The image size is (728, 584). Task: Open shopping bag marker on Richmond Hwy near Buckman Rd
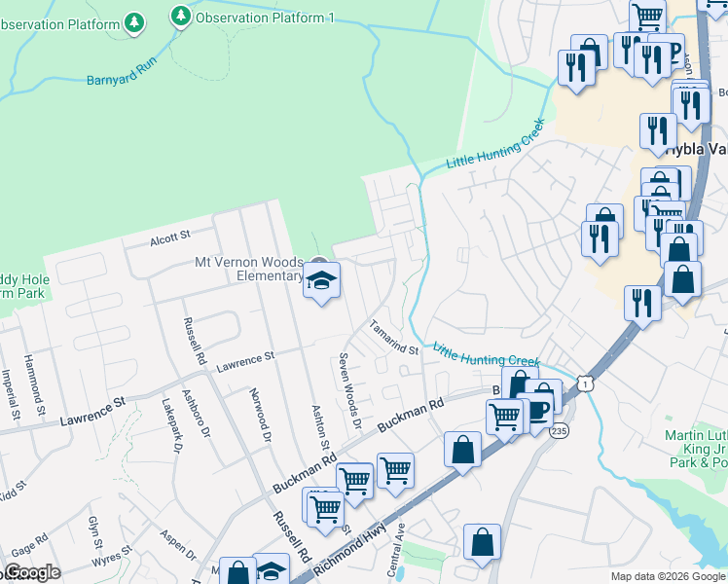[462, 453]
